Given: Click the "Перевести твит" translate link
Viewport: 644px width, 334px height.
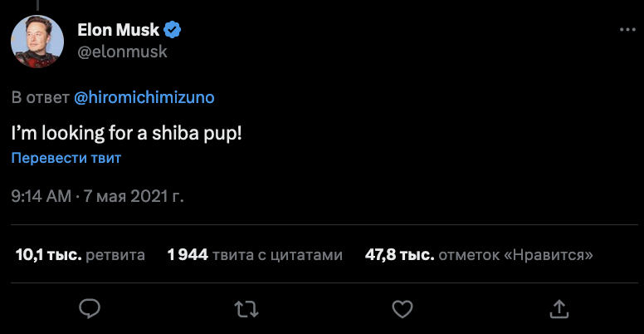Looking at the screenshot, I should (x=66, y=158).
